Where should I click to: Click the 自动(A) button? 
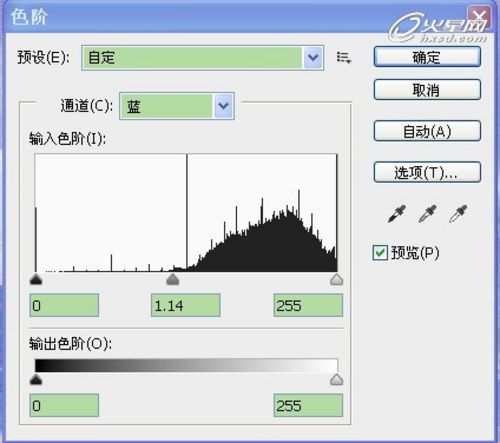pyautogui.click(x=427, y=131)
